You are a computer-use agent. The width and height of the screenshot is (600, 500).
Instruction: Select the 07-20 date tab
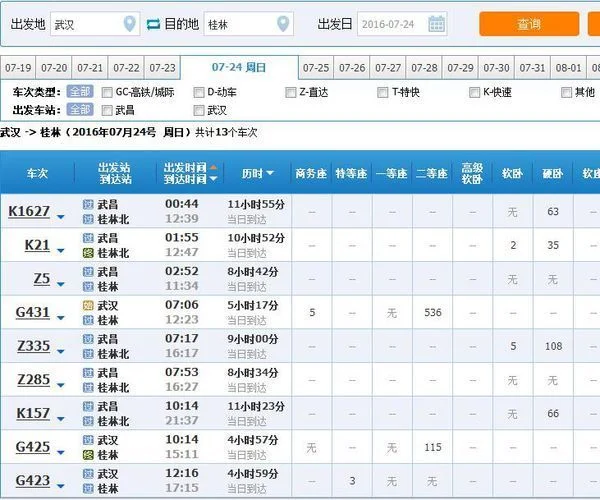point(54,68)
